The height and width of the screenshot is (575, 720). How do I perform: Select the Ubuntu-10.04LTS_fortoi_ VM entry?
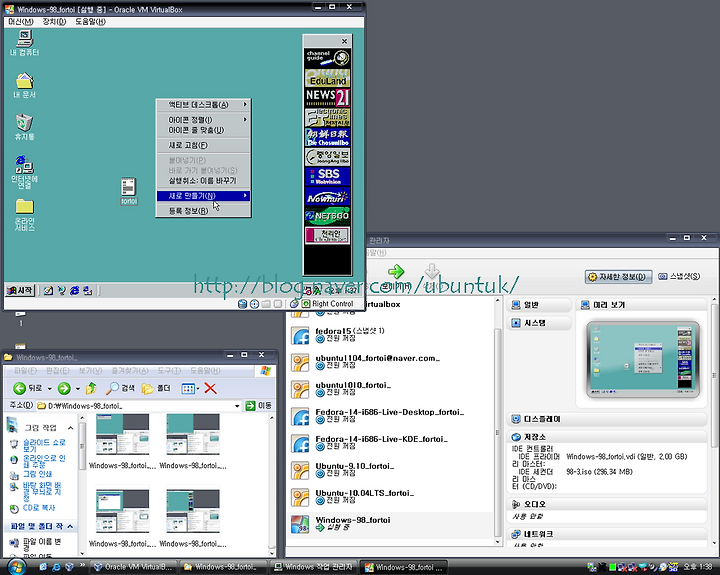pos(390,498)
